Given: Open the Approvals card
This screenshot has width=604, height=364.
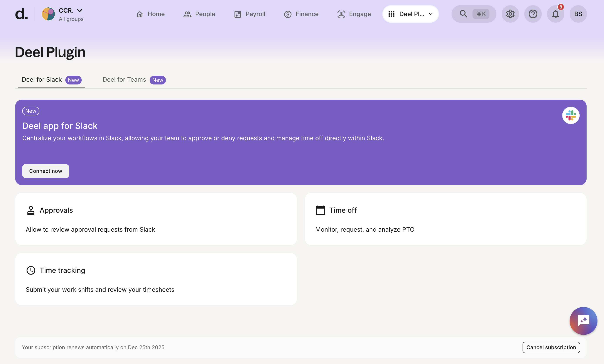Looking at the screenshot, I should [156, 219].
